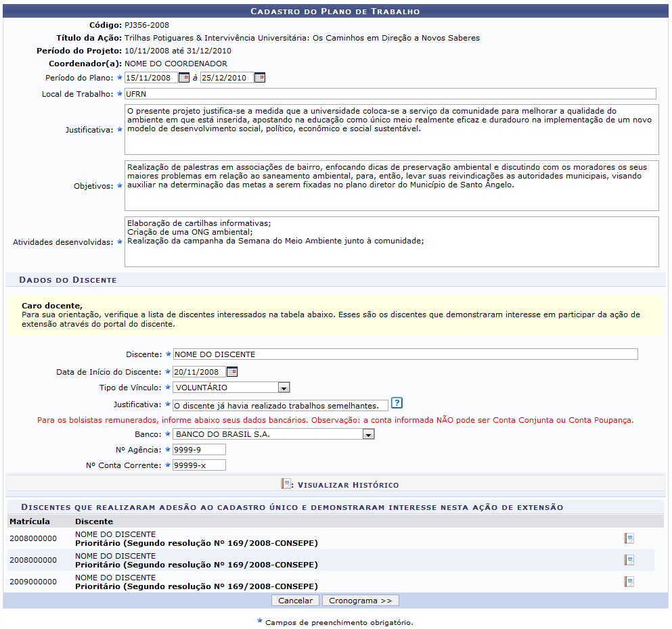Edit the Atividades desenvolvidas text area
The height and width of the screenshot is (629, 672).
[x=391, y=241]
